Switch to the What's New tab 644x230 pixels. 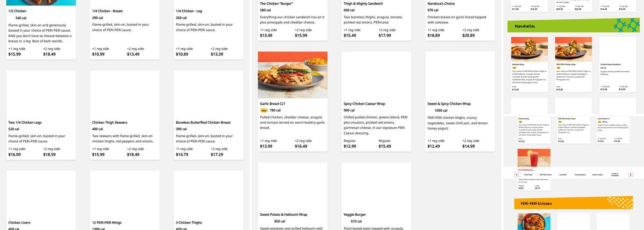tap(528, 175)
